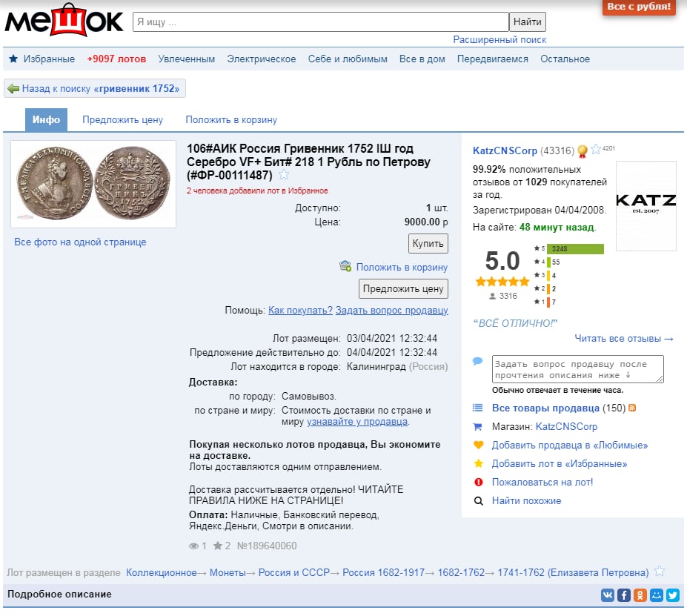Click the Meshok logo
This screenshot has width=687, height=616.
pos(64,21)
